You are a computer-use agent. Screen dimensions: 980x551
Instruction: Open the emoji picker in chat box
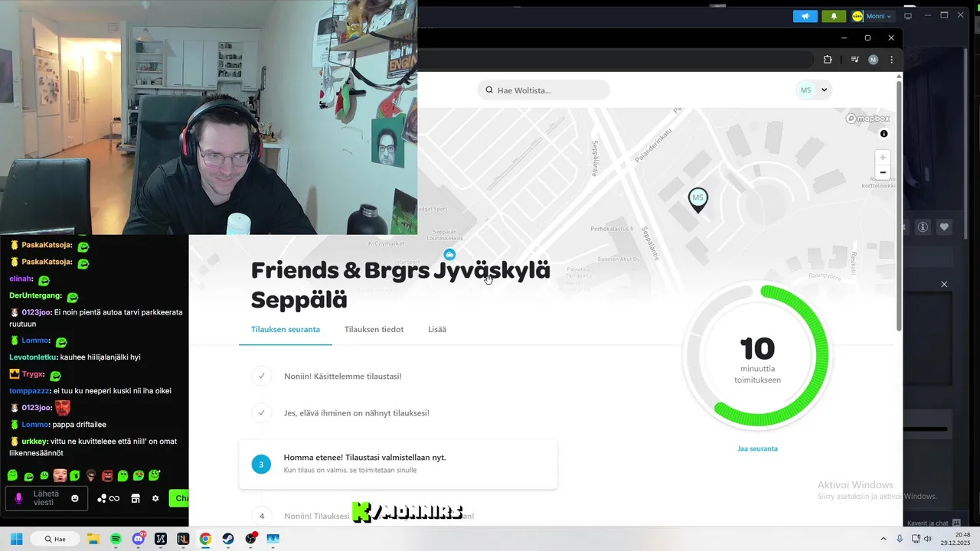(75, 498)
